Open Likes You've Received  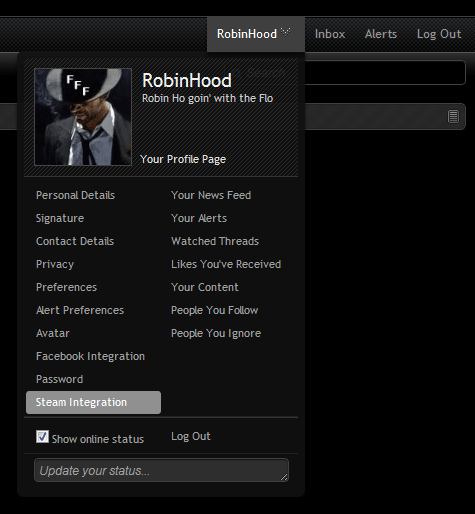point(226,264)
